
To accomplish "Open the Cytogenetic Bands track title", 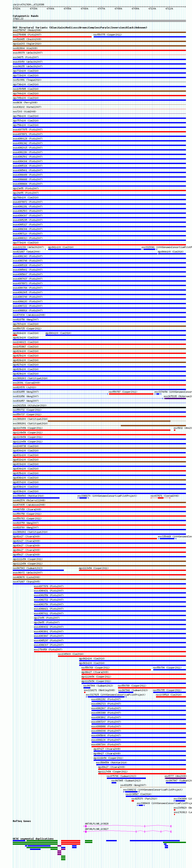I will tap(26, 16).
